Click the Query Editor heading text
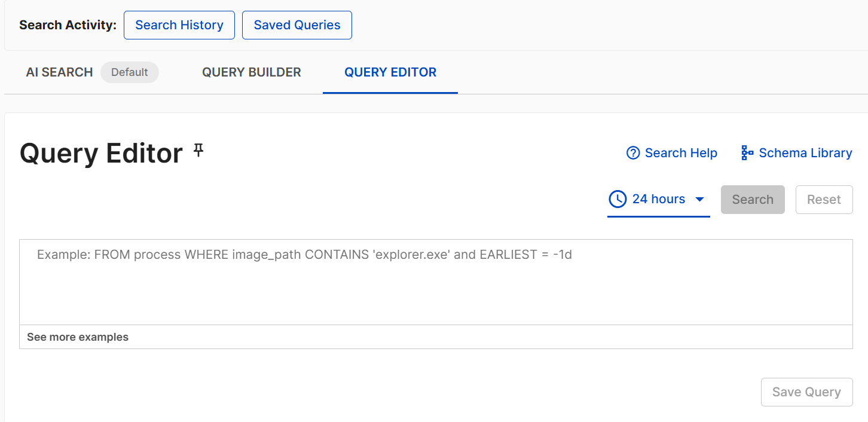The width and height of the screenshot is (868, 422). [x=101, y=154]
